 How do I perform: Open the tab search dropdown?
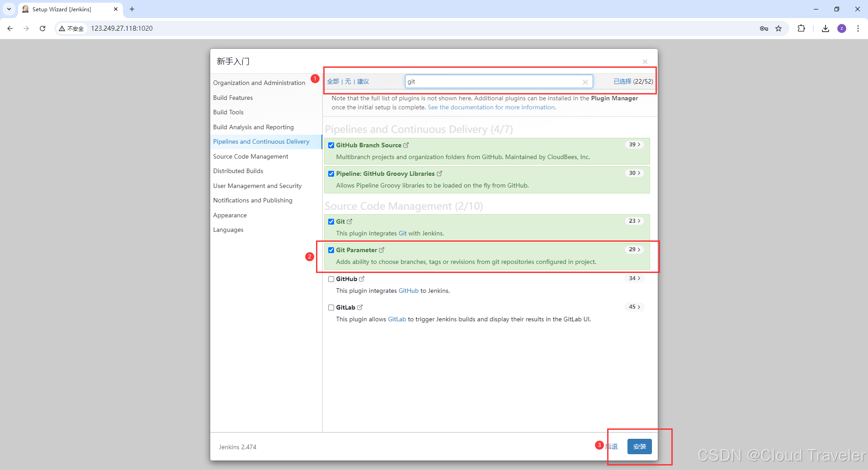pos(9,9)
